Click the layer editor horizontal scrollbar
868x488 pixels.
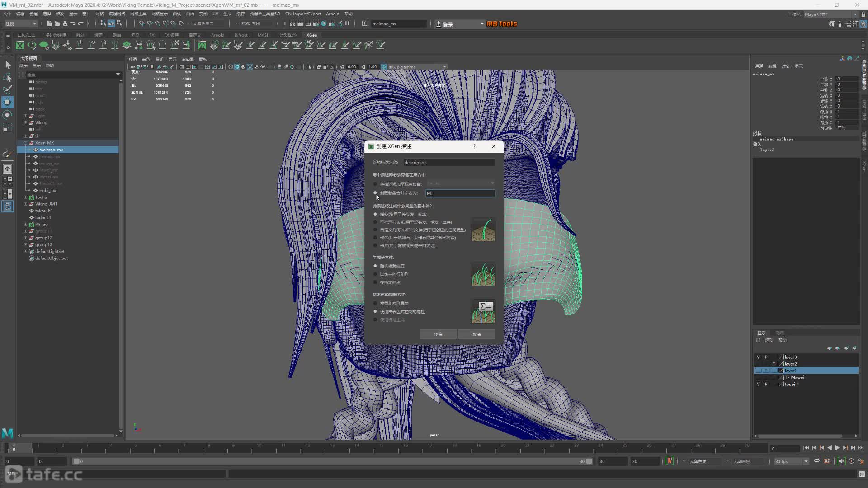click(800, 436)
